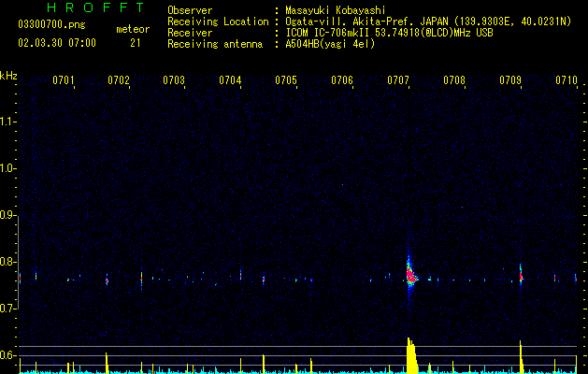The image size is (588, 374).
Task: Click the Receiver field label
Action: coord(190,33)
